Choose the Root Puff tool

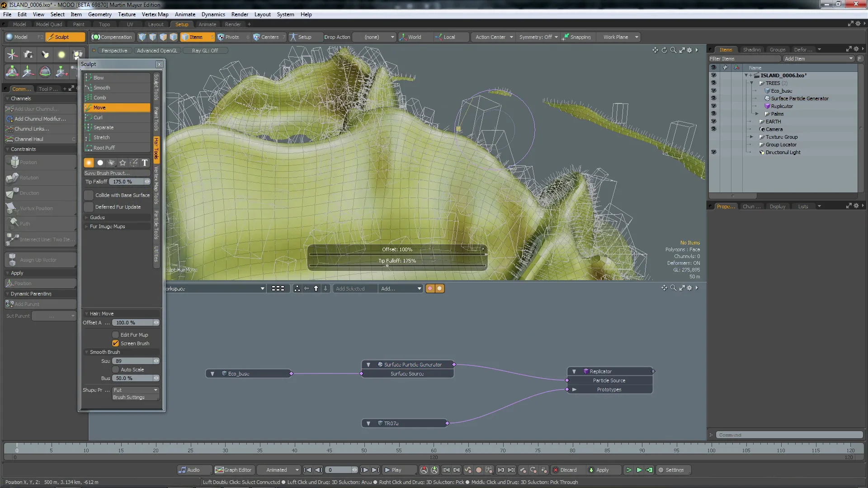117,148
